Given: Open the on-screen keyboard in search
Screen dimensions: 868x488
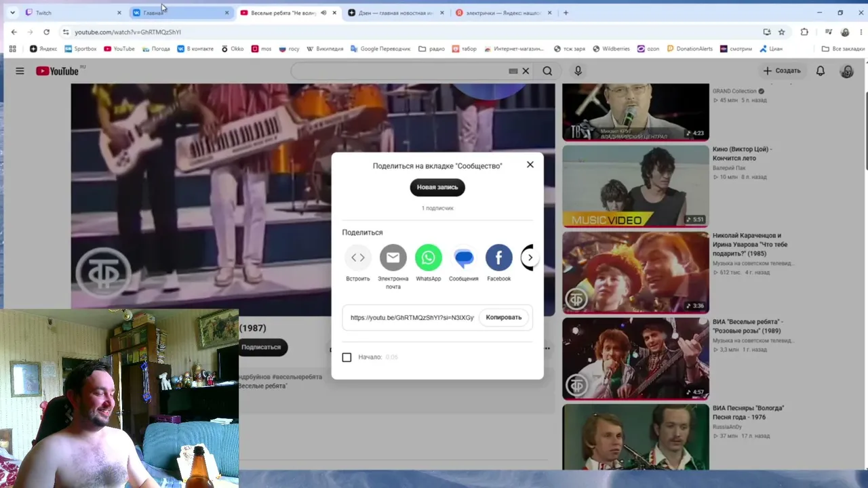Looking at the screenshot, I should pyautogui.click(x=513, y=71).
